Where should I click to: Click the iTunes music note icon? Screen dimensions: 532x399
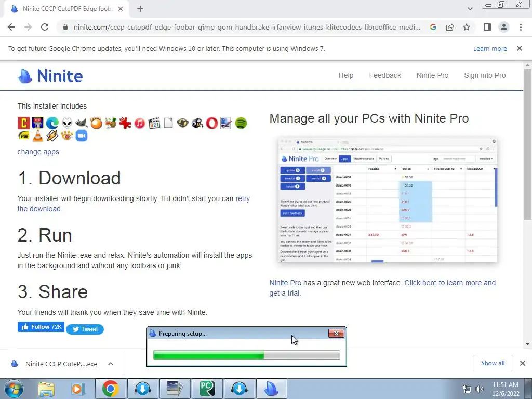pyautogui.click(x=140, y=123)
